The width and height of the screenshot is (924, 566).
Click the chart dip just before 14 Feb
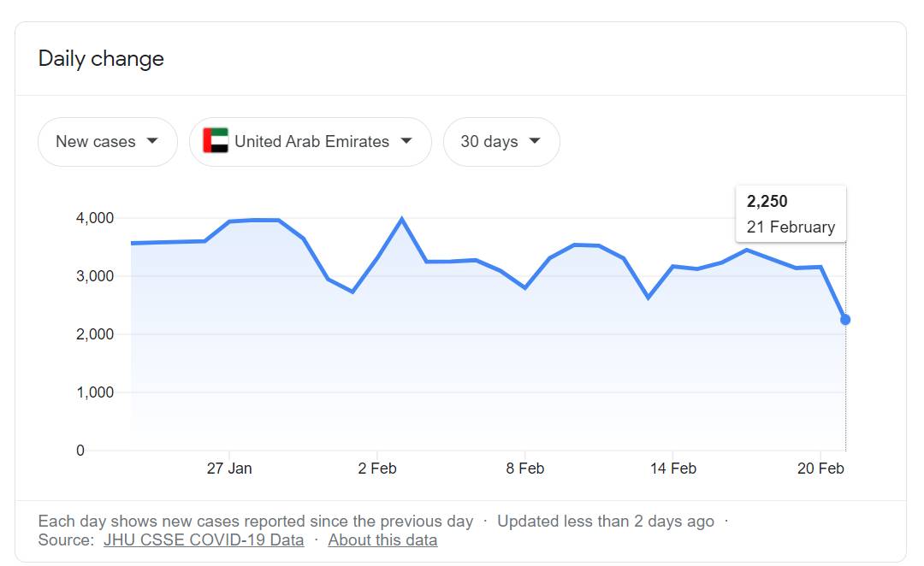[649, 297]
